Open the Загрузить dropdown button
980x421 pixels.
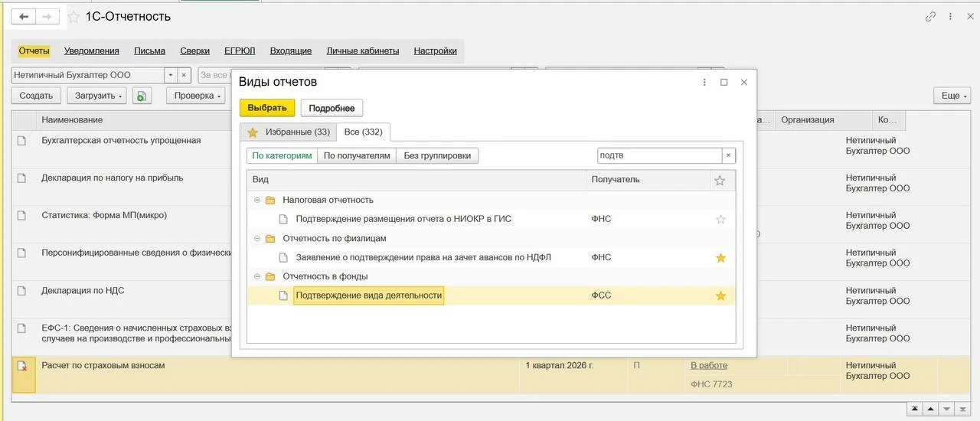[x=96, y=96]
